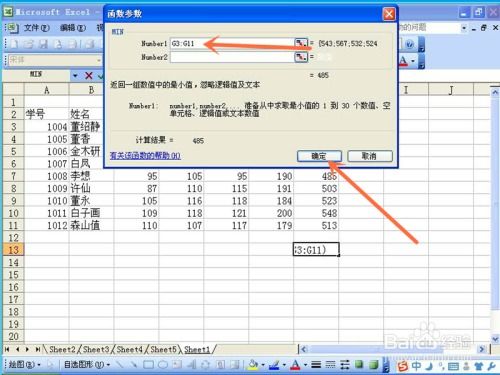Click the Microsoft Excel help question-mark icon
The width and height of the screenshot is (500, 375).
tap(410, 44)
